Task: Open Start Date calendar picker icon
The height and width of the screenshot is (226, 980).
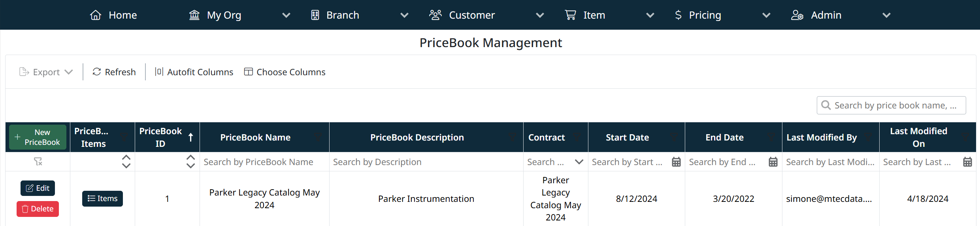Action: point(676,162)
